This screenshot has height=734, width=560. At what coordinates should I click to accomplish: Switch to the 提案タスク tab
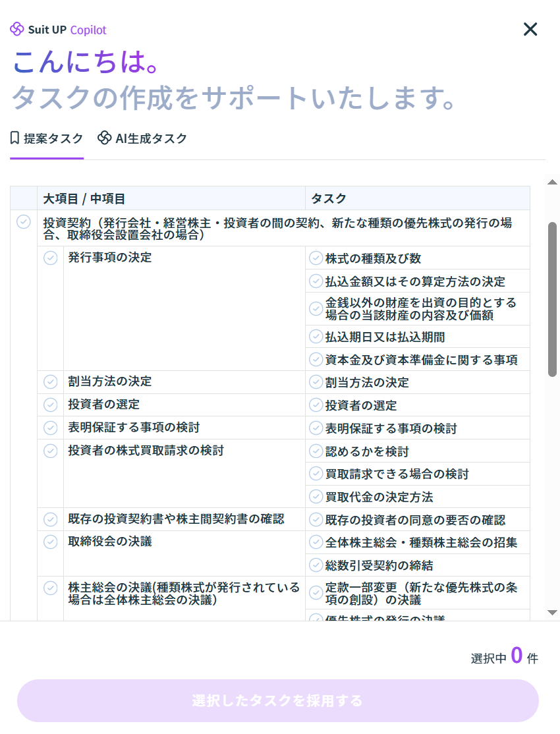click(47, 138)
